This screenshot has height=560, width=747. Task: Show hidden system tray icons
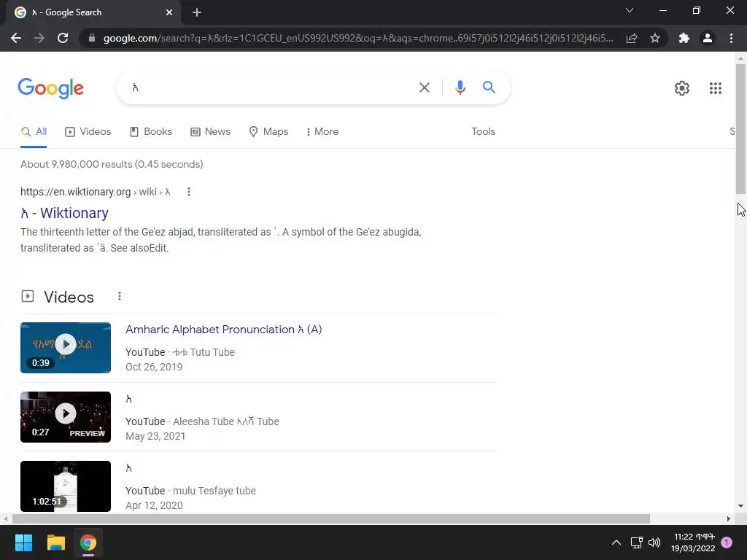616,542
